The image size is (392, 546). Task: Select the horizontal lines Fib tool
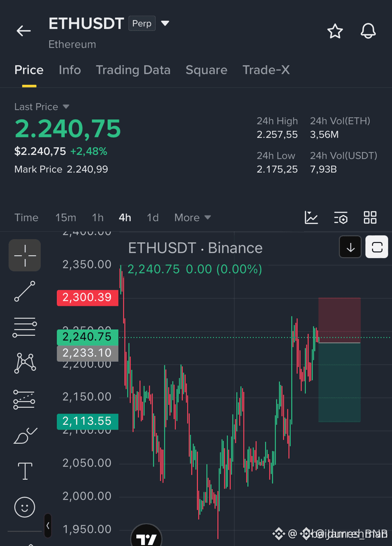click(25, 327)
